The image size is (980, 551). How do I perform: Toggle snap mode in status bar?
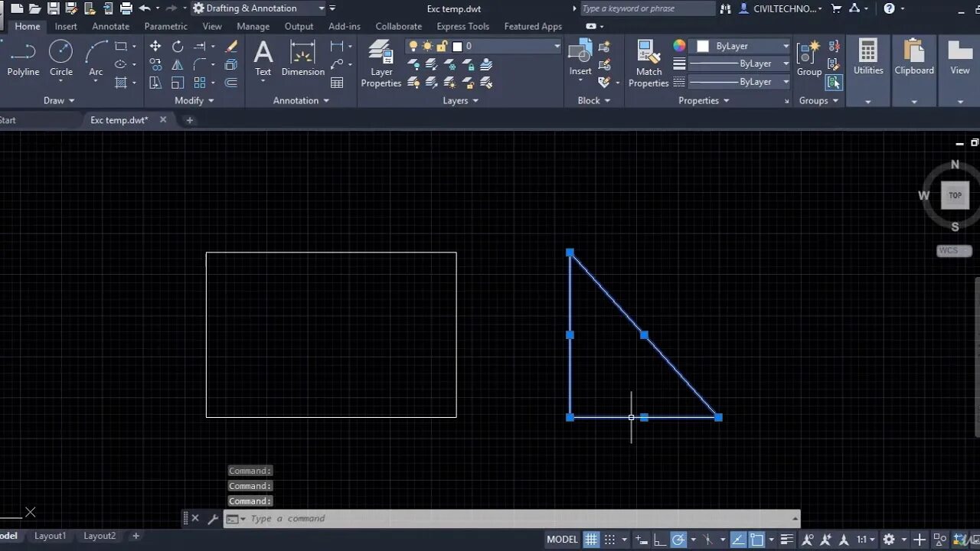(609, 540)
